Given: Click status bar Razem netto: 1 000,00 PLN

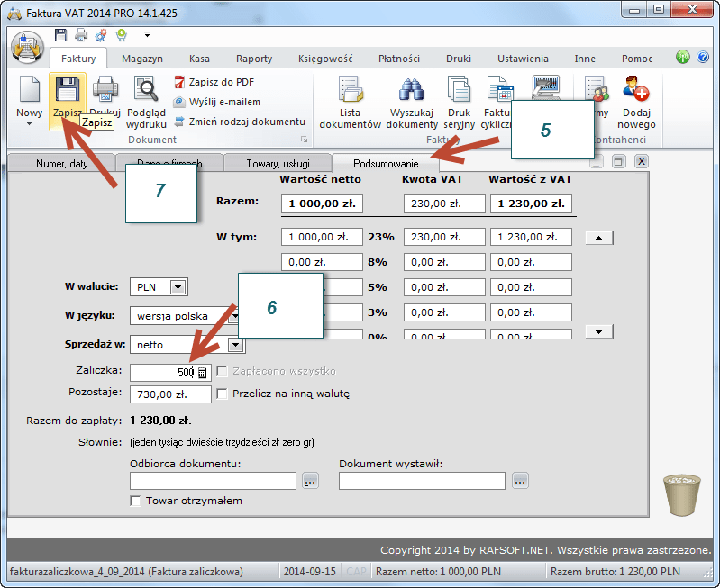Looking at the screenshot, I should pos(438,572).
